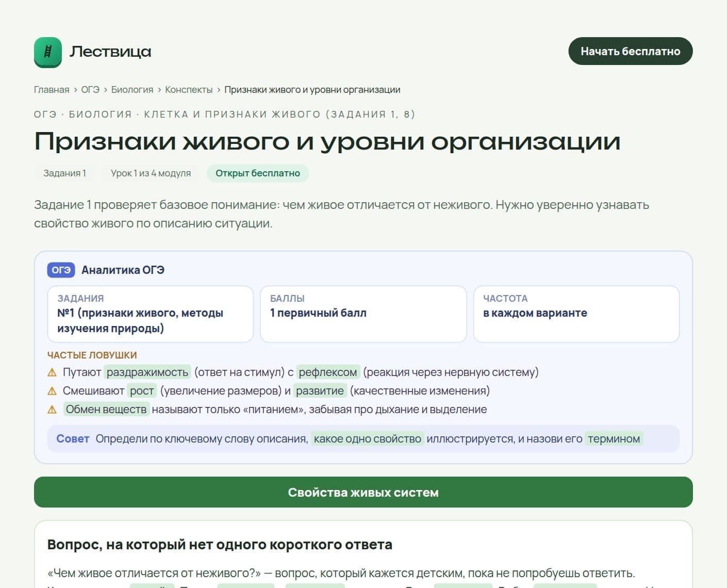Image resolution: width=727 pixels, height=588 pixels.
Task: Click the «ЧАСТЫЕ ЛОВУШКИ» heading
Action: tap(92, 355)
